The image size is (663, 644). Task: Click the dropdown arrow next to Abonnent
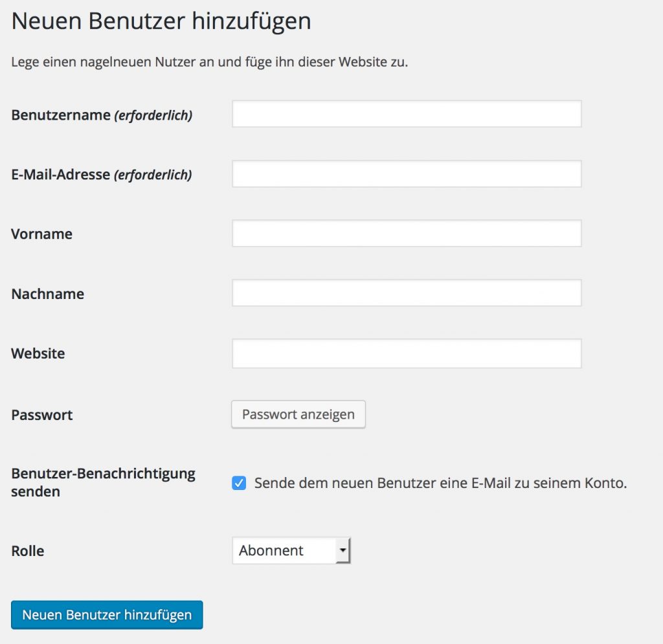tap(344, 550)
